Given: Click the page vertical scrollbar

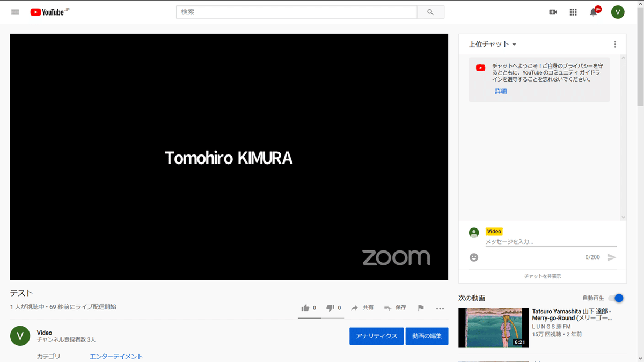Looking at the screenshot, I should coord(640,57).
